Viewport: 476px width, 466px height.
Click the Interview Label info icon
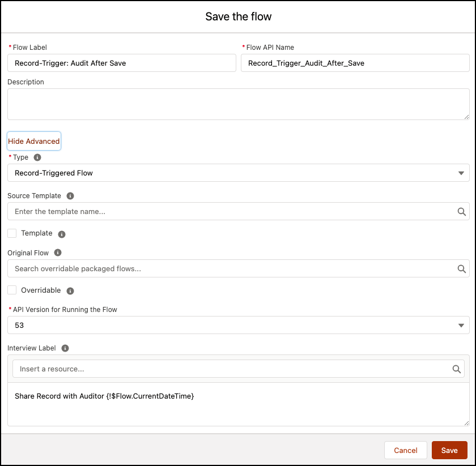click(x=65, y=348)
